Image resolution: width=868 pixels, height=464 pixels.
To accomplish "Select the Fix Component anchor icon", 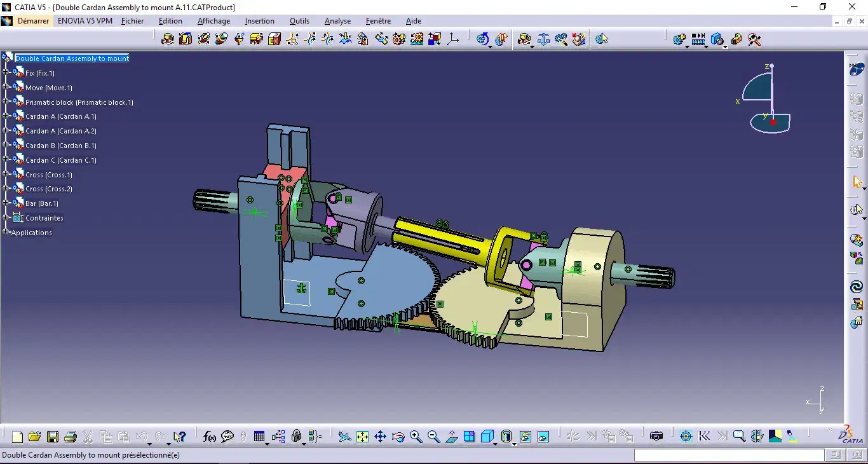I will [x=543, y=39].
